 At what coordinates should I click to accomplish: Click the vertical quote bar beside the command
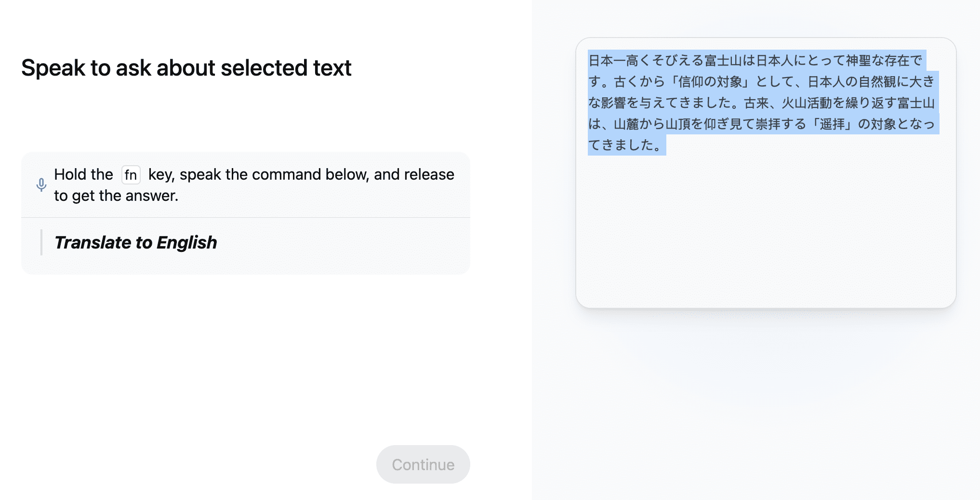click(x=41, y=242)
